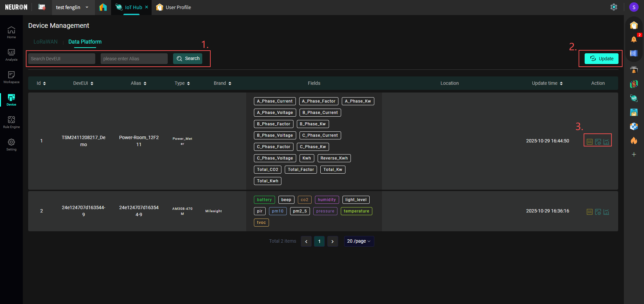Open Workspace from the left sidebar
Screen dimensions: 644x304
tap(11, 77)
